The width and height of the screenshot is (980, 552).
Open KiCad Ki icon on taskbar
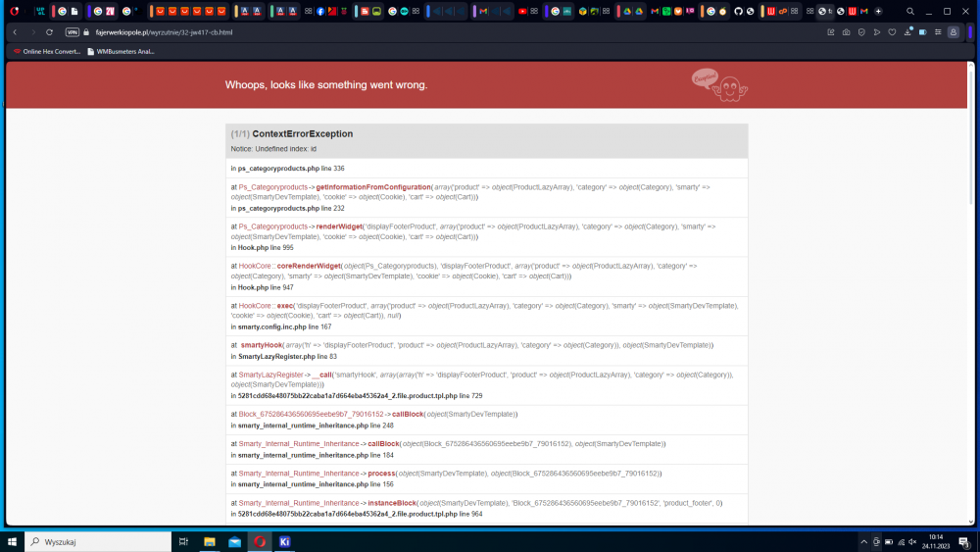[284, 542]
